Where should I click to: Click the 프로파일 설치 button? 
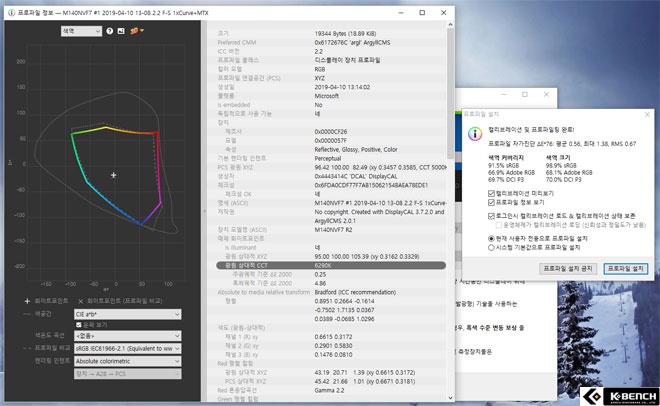[625, 268]
